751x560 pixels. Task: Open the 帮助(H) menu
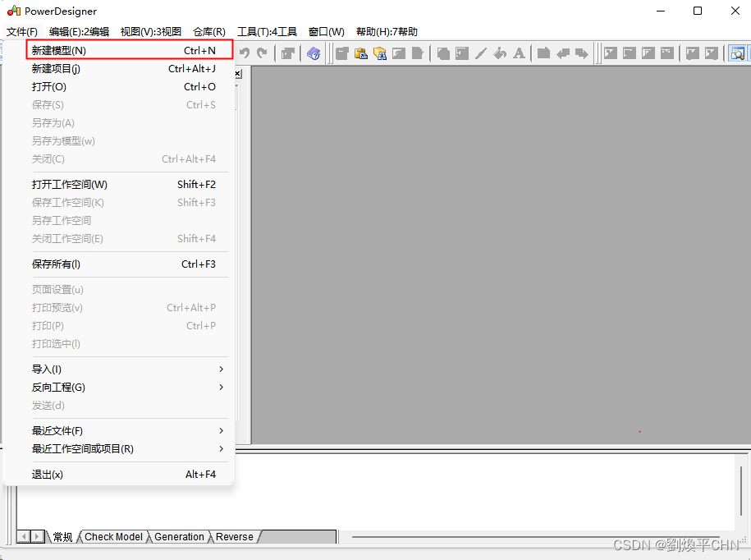click(387, 32)
